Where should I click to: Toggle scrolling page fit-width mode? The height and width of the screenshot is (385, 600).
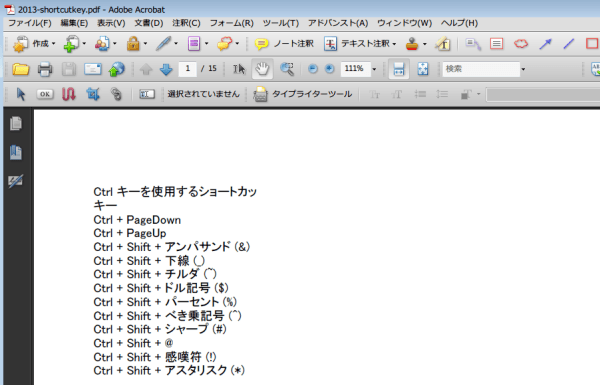[399, 69]
